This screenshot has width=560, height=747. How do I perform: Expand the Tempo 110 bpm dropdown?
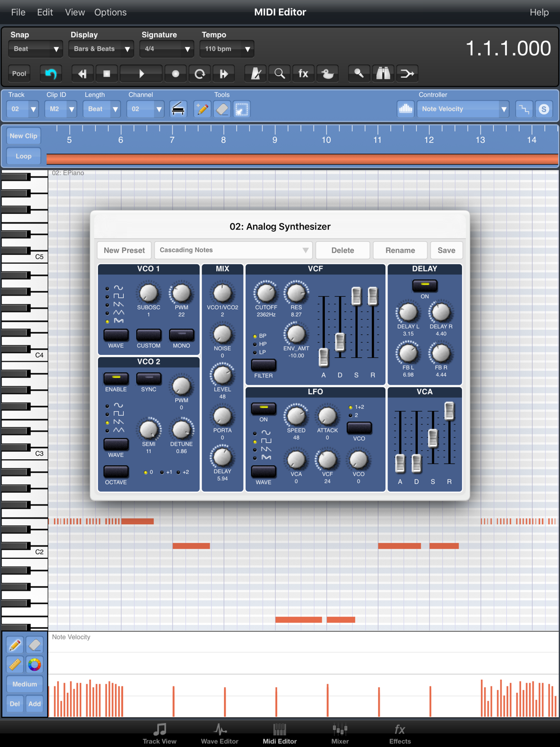227,49
